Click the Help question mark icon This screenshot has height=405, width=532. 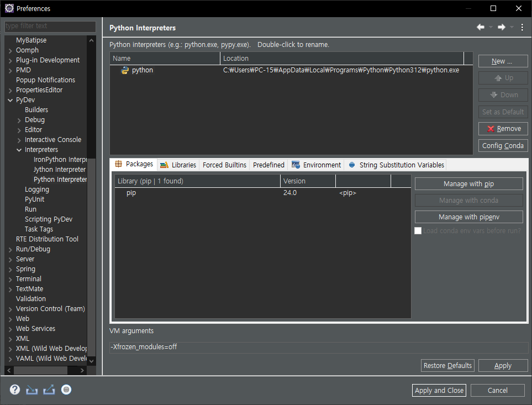(14, 390)
